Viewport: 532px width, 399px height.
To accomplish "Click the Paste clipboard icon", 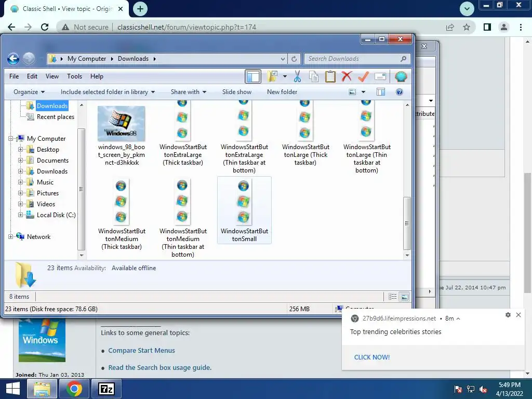I will coord(330,76).
